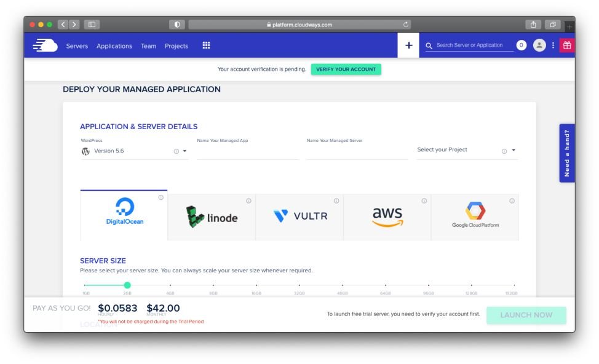Open the three-dot menu beside the avatar
This screenshot has width=599, height=364.
tap(553, 45)
